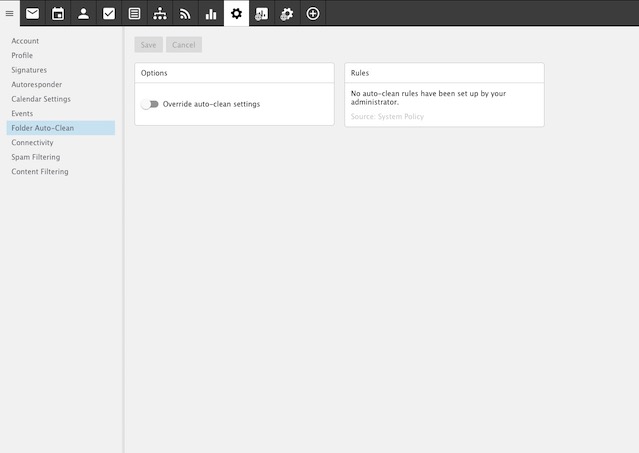Go to Autoresponder settings

[x=36, y=84]
